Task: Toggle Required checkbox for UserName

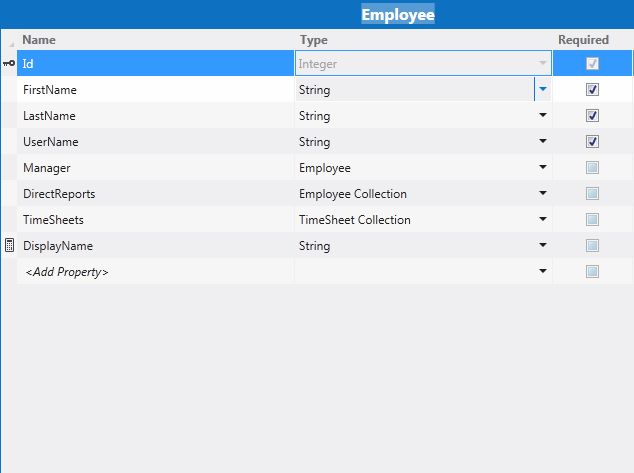Action: 592,141
